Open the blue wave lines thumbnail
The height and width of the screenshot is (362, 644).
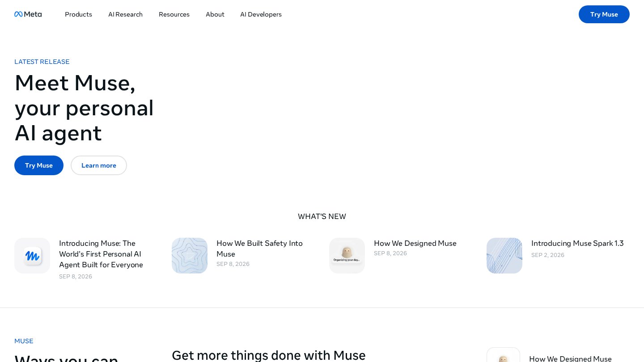pyautogui.click(x=504, y=256)
